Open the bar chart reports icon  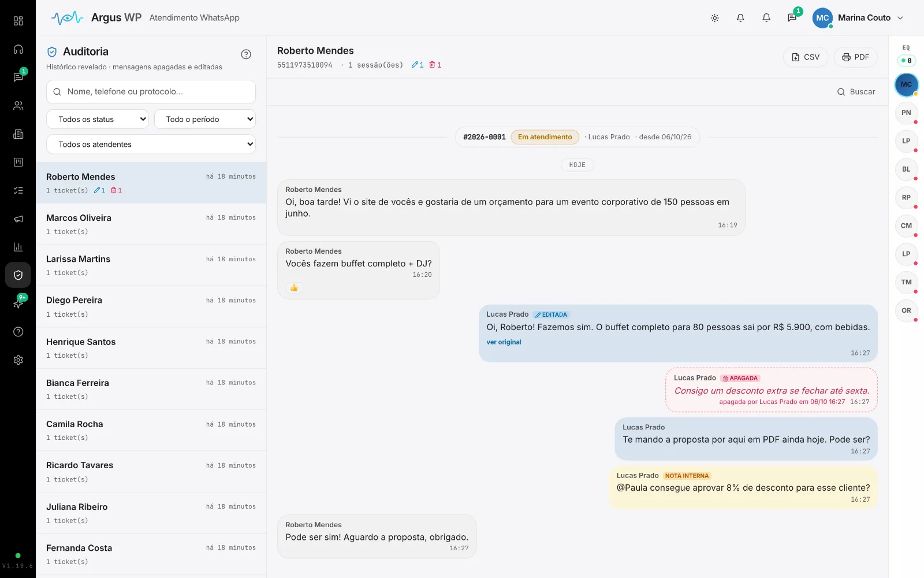(18, 247)
